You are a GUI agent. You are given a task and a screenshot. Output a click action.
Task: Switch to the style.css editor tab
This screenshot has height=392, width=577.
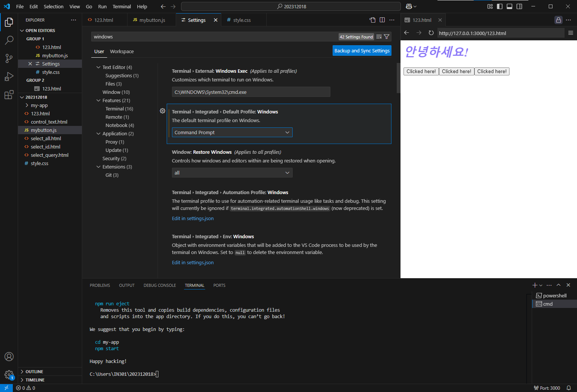(x=242, y=20)
